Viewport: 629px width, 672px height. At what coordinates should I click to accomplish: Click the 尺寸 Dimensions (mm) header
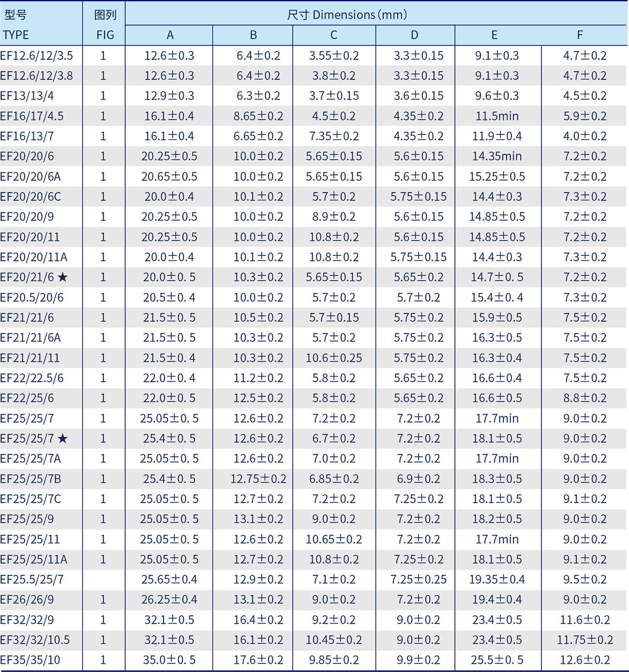(x=346, y=15)
